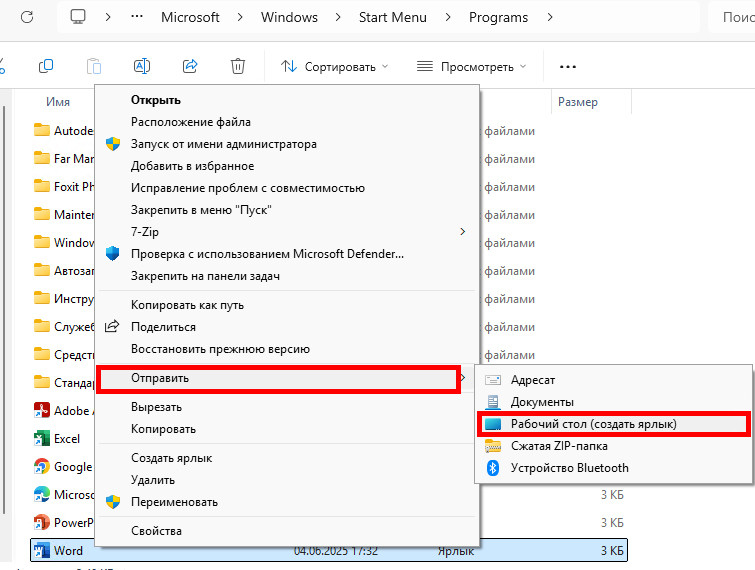Image resolution: width=755 pixels, height=570 pixels.
Task: Choose Сжатая ZIP-папка in submenu
Action: tap(559, 446)
